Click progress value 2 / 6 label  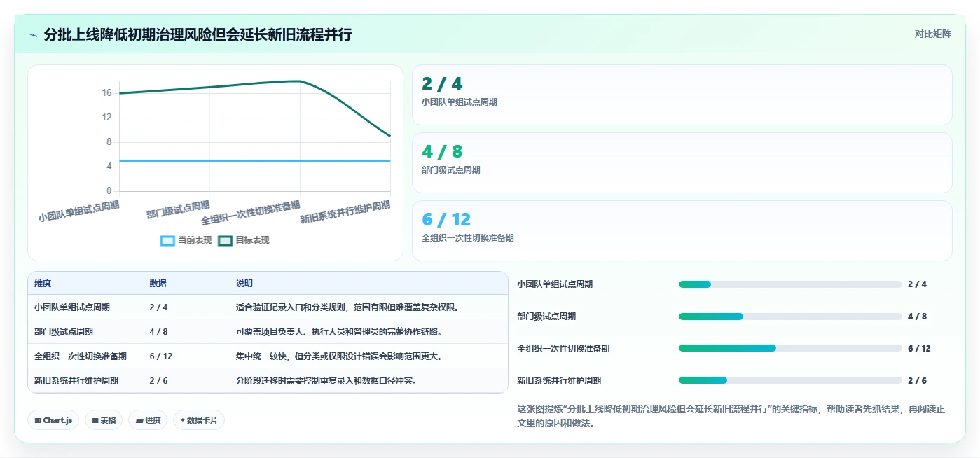(x=917, y=380)
